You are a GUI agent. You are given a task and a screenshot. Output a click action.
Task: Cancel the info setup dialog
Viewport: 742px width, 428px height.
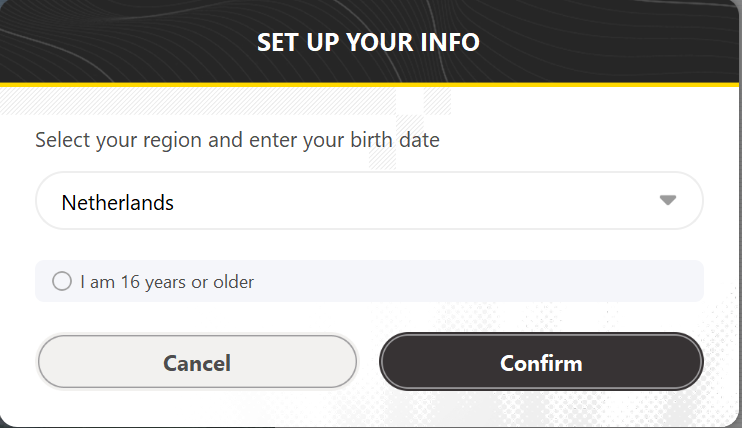click(x=197, y=362)
